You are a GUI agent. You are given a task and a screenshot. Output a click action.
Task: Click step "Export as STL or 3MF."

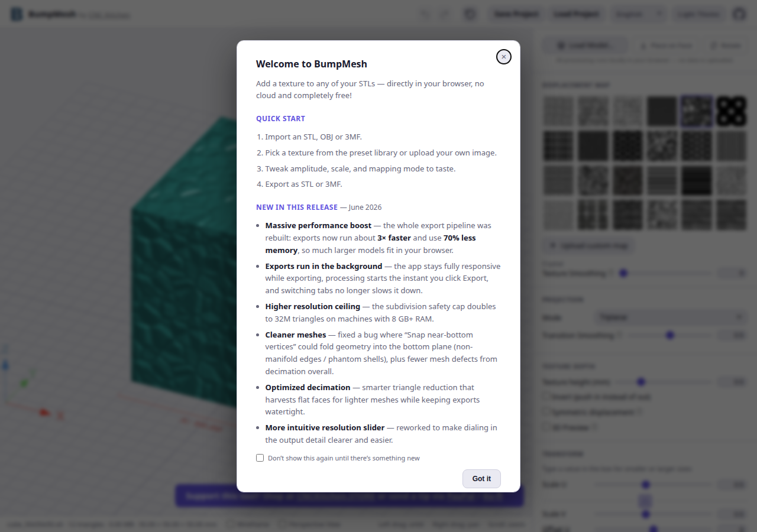click(303, 184)
